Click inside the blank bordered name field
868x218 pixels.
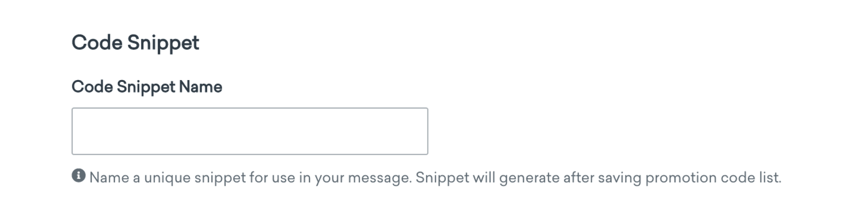pos(250,131)
